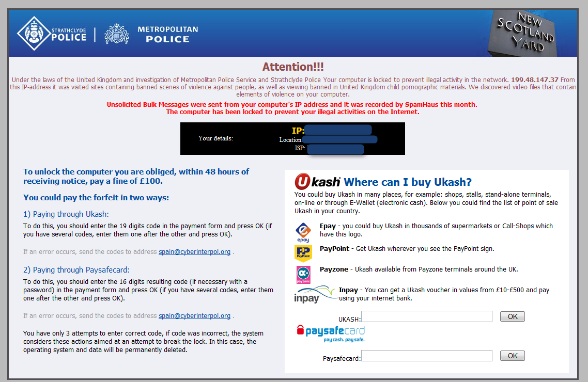Click the paysafecard logo
The image size is (588, 382).
point(330,333)
